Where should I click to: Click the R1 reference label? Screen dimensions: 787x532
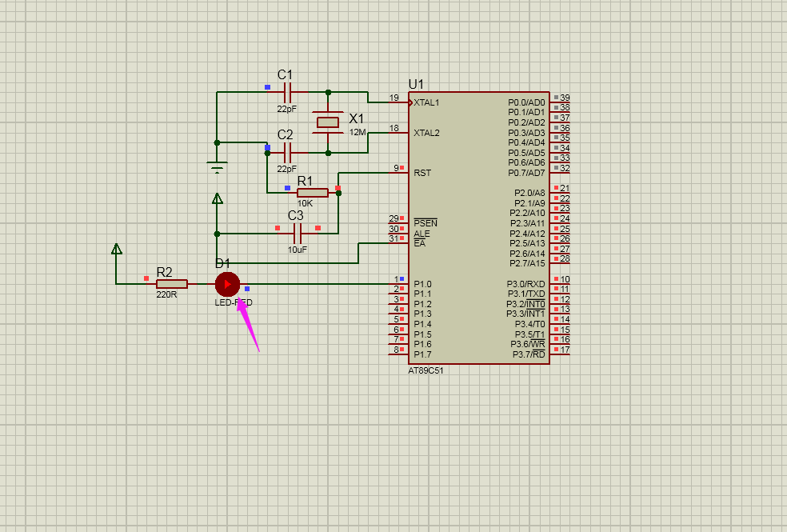click(x=306, y=181)
